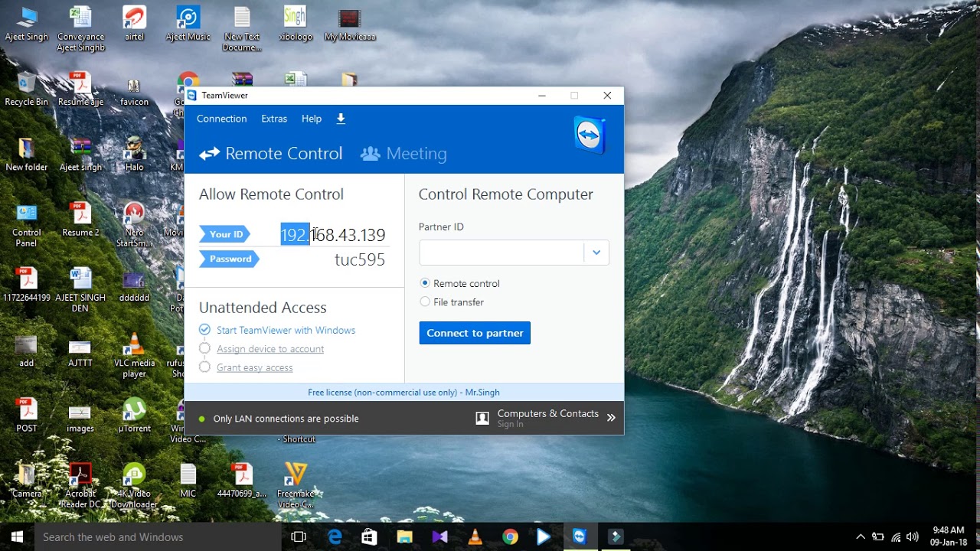Open the Camera desktop icon
The height and width of the screenshot is (551, 980).
(27, 481)
